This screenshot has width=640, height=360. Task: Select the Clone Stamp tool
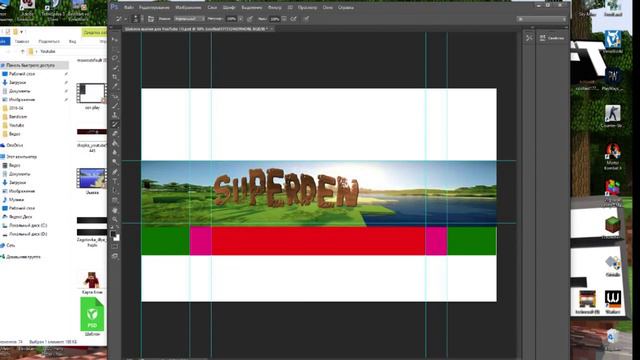115,115
